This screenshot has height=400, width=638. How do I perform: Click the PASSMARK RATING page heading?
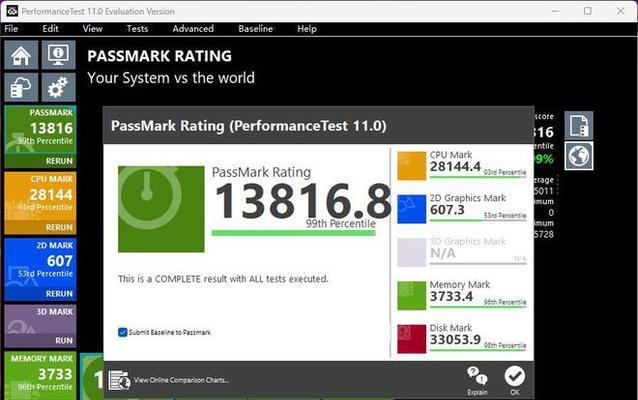click(x=160, y=56)
